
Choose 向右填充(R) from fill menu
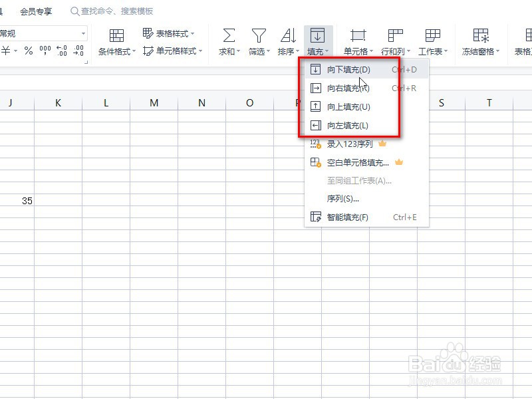(x=367, y=88)
